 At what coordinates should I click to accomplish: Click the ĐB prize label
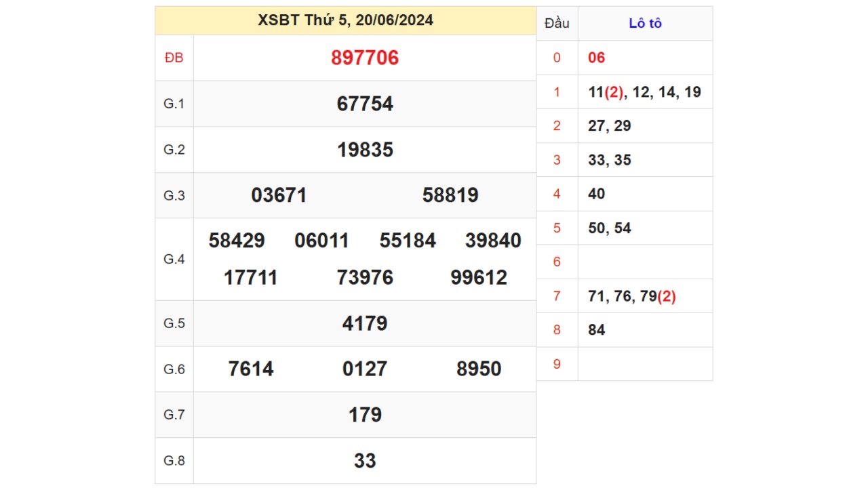(174, 58)
